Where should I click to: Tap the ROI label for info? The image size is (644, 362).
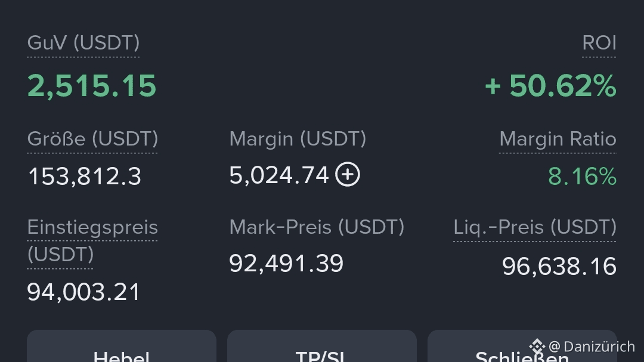tap(599, 43)
